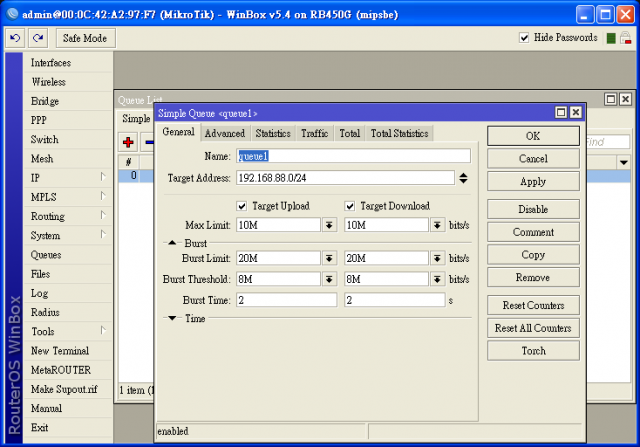Collapse the Burst section

pos(172,243)
